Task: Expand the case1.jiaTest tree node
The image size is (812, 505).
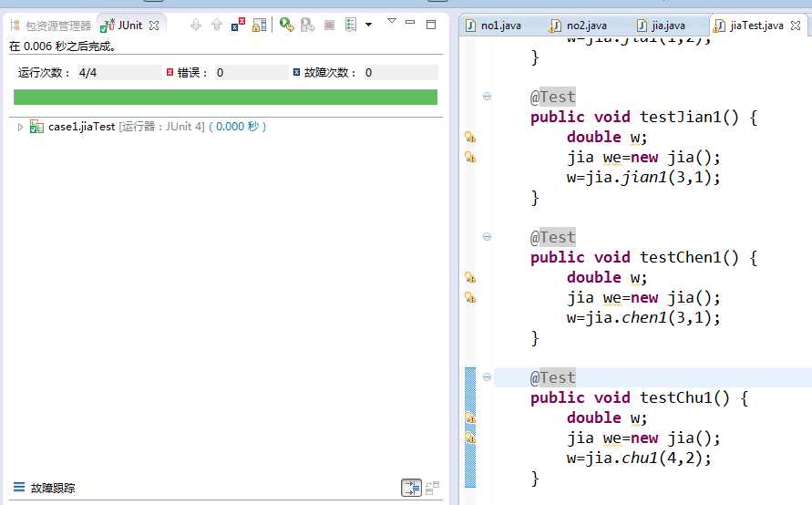Action: [21, 127]
